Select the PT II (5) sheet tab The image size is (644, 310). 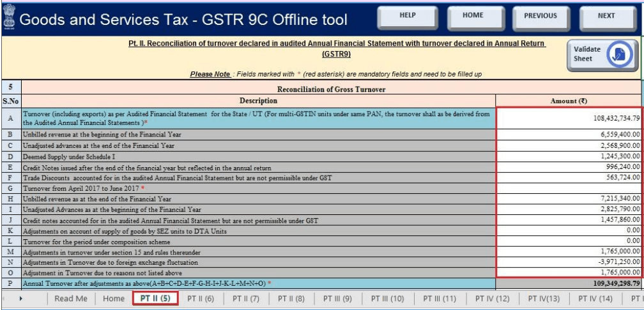[155, 298]
